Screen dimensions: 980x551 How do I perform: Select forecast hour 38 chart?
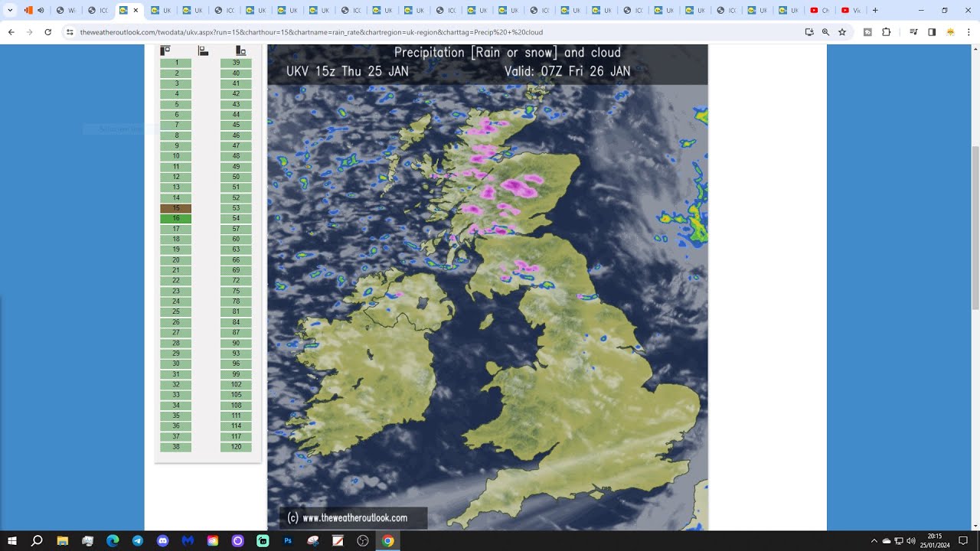pyautogui.click(x=176, y=447)
